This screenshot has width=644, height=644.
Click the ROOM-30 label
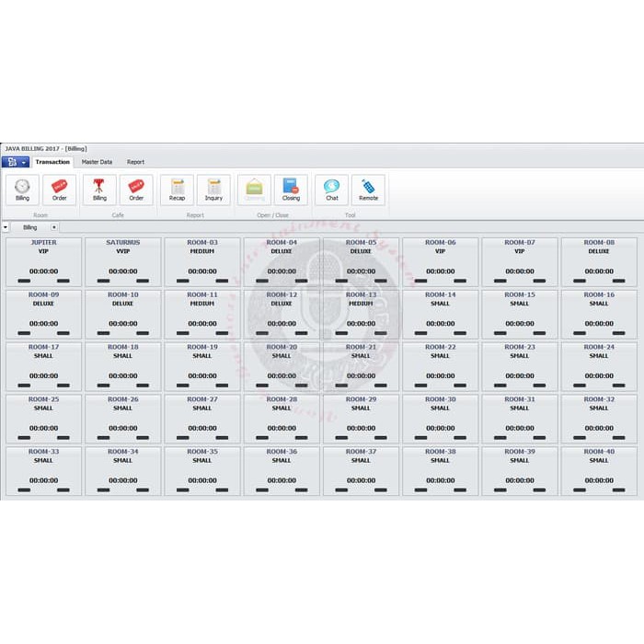[441, 399]
